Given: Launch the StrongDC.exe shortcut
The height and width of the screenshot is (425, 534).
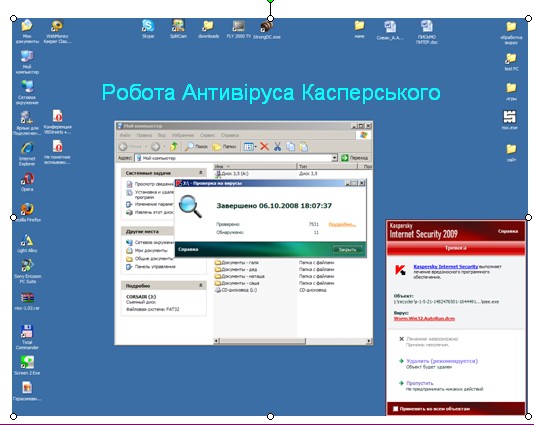Looking at the screenshot, I should (267, 29).
